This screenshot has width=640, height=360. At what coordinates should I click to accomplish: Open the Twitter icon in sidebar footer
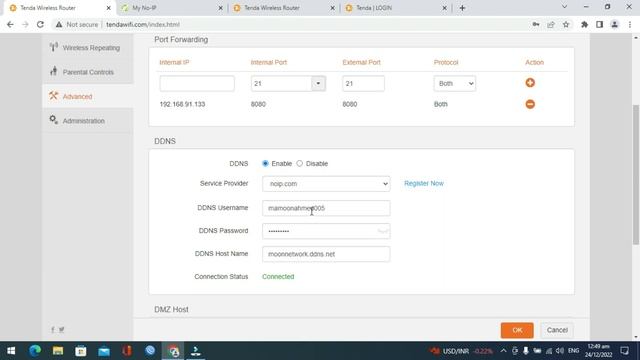point(62,329)
